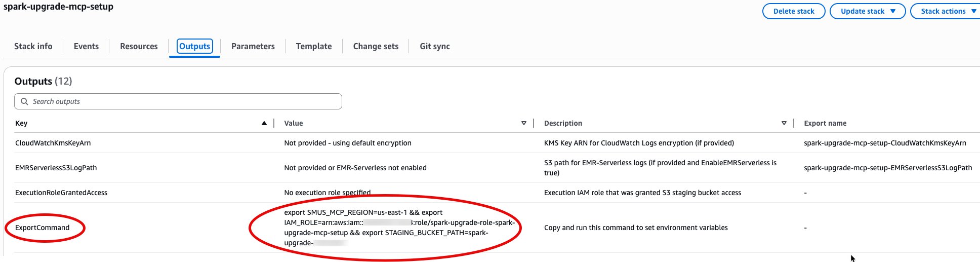
Task: Select the ExecutionRoleGrantedAccess key cell
Action: pyautogui.click(x=61, y=193)
